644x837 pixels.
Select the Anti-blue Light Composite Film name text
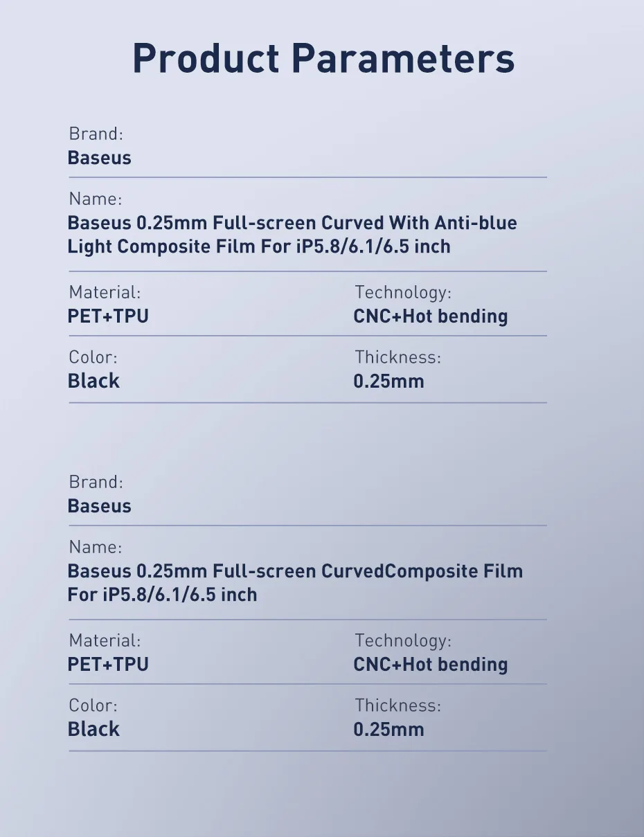[x=292, y=235]
